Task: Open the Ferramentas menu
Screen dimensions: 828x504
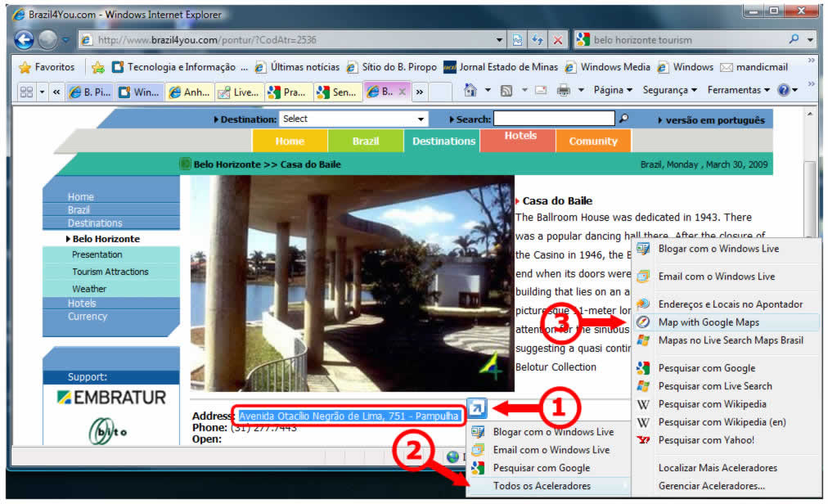Action: (x=738, y=90)
